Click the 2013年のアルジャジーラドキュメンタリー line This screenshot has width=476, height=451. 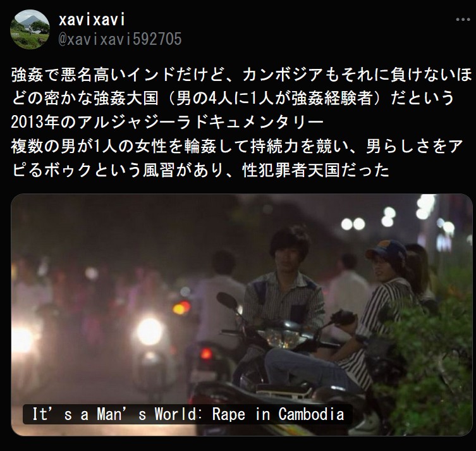(x=168, y=122)
